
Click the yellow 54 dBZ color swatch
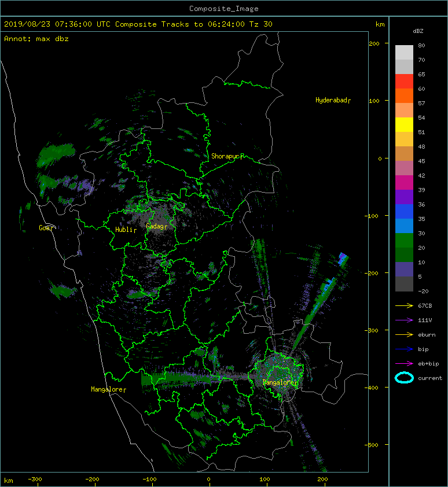tap(404, 124)
